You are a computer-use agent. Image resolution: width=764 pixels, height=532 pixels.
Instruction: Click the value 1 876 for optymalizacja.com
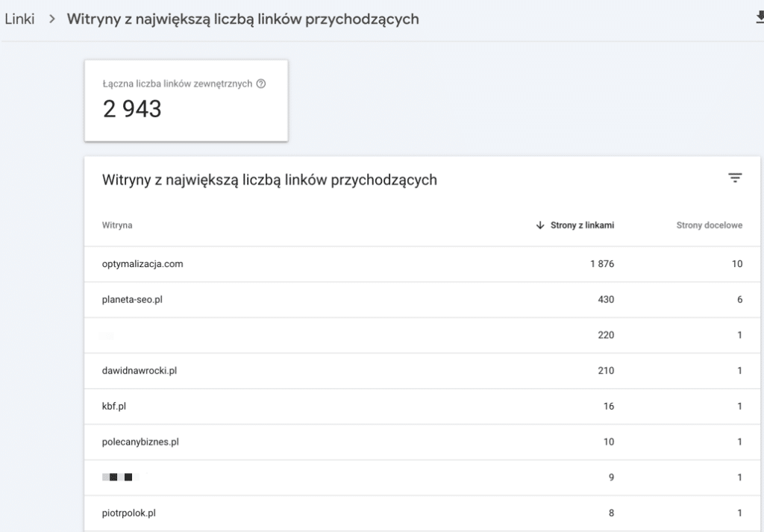coord(602,264)
